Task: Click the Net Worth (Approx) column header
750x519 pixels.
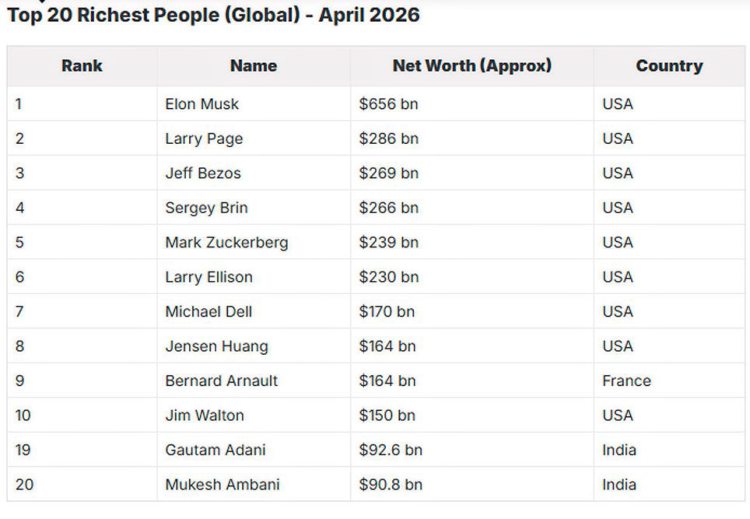Action: (472, 66)
